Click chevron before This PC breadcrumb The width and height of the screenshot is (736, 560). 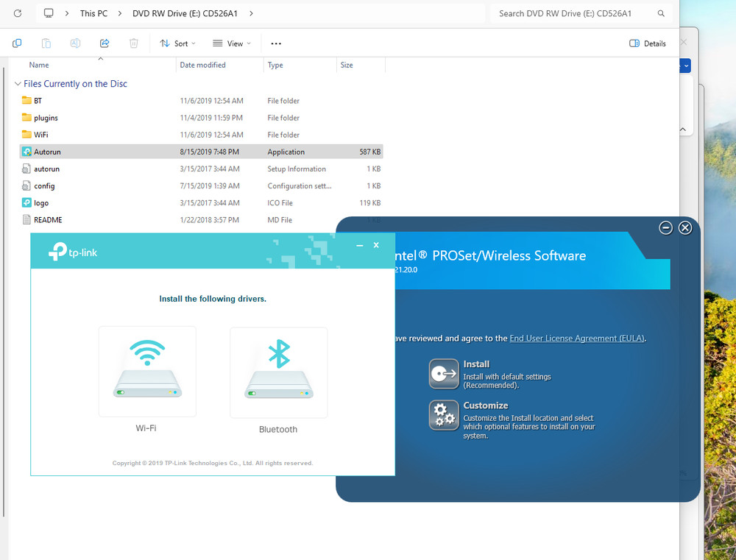[x=67, y=13]
